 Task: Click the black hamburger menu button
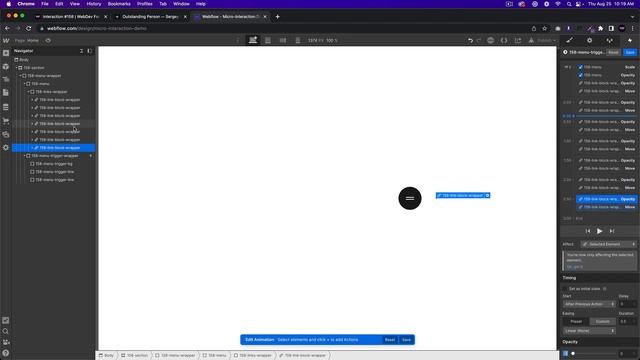point(410,198)
